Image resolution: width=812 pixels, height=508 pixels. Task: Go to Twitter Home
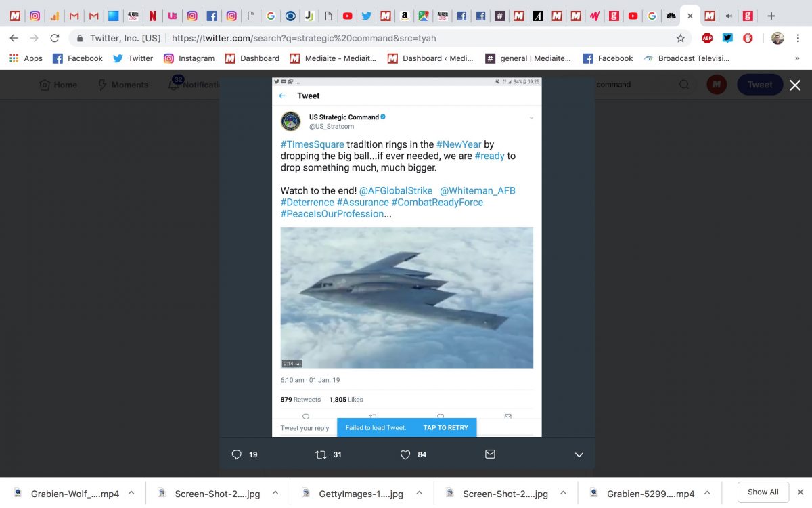pos(58,85)
